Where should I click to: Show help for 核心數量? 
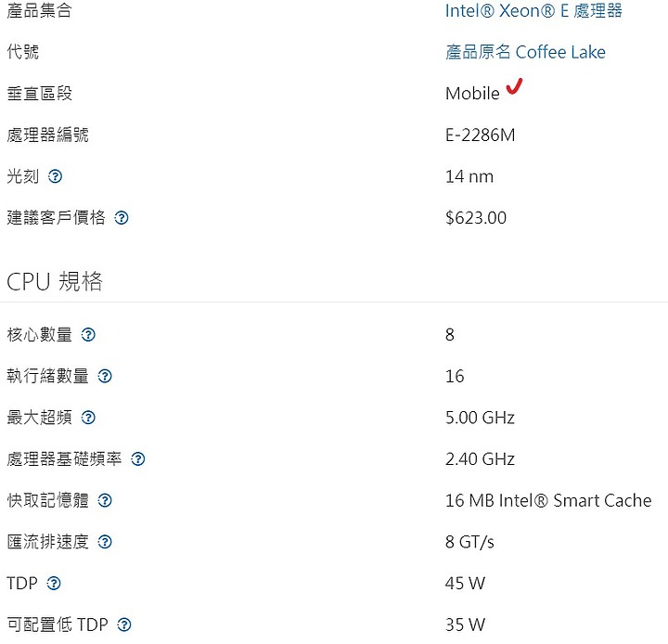(88, 335)
